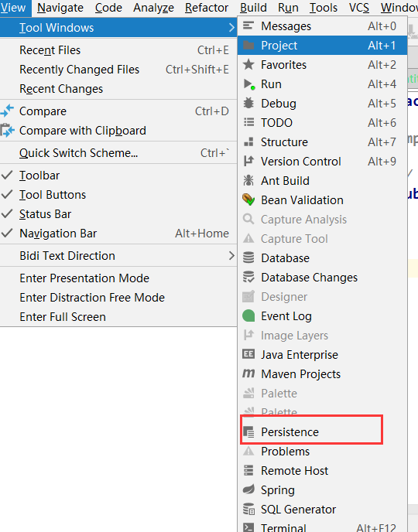Click the Spring leaf icon
The width and height of the screenshot is (418, 532).
(248, 489)
